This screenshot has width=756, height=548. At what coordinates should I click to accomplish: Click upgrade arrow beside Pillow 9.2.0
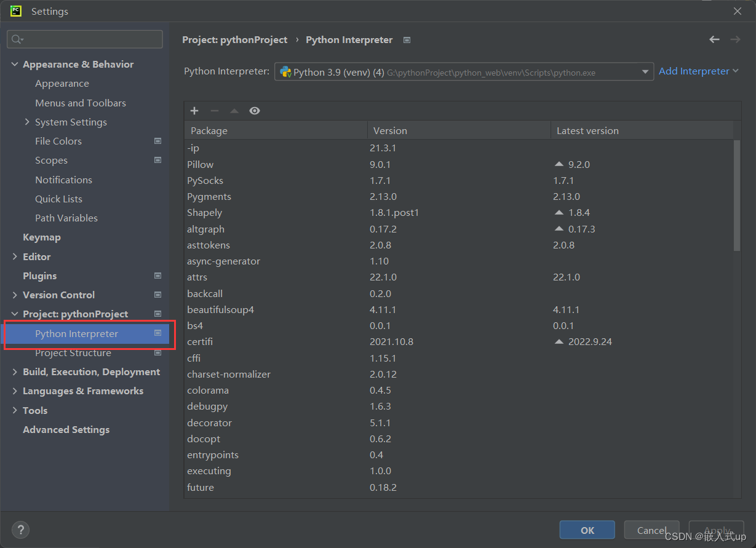[x=559, y=164]
